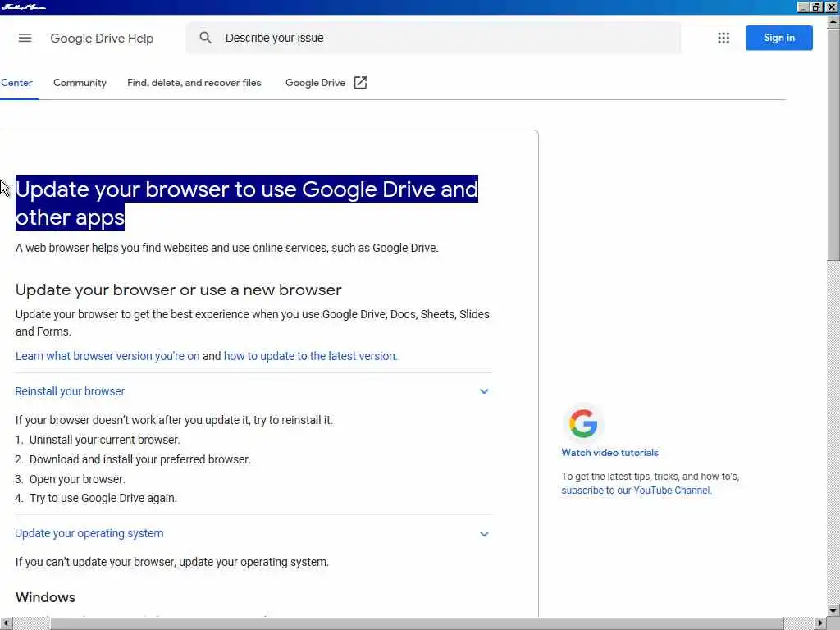The height and width of the screenshot is (630, 840).
Task: Open Learn what browser version you're on
Action: (107, 356)
